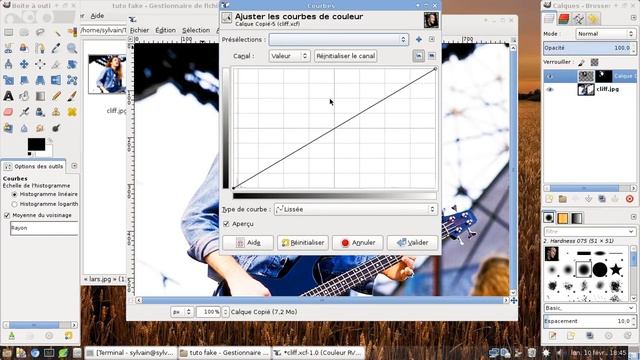
Task: Open the px unit dropdown in image window
Action: pyautogui.click(x=182, y=312)
